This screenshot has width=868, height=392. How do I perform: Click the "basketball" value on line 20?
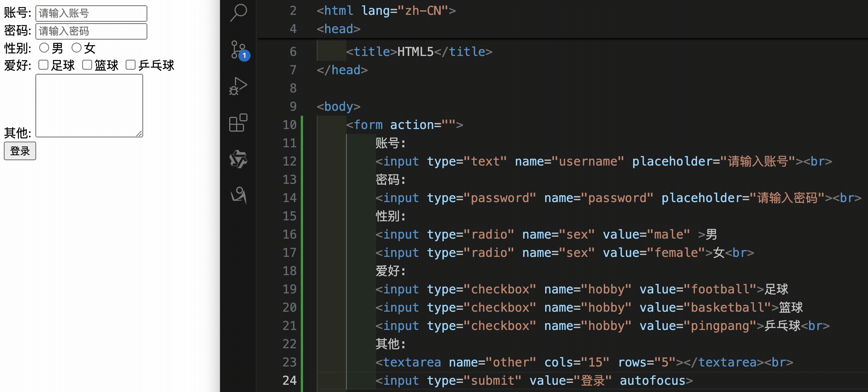click(727, 308)
